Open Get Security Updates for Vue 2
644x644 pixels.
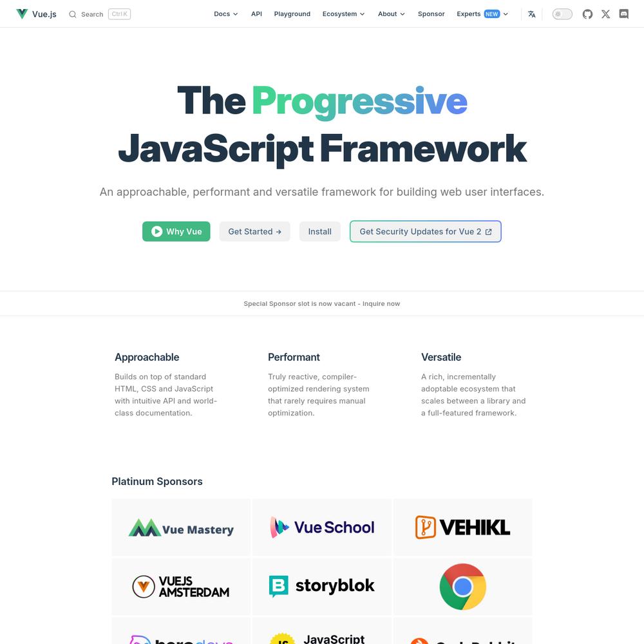(426, 231)
